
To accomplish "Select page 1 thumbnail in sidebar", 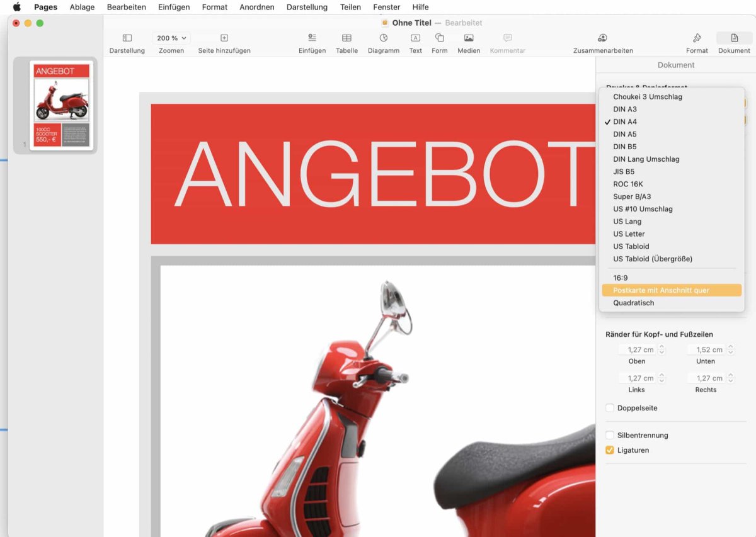I will tap(61, 105).
